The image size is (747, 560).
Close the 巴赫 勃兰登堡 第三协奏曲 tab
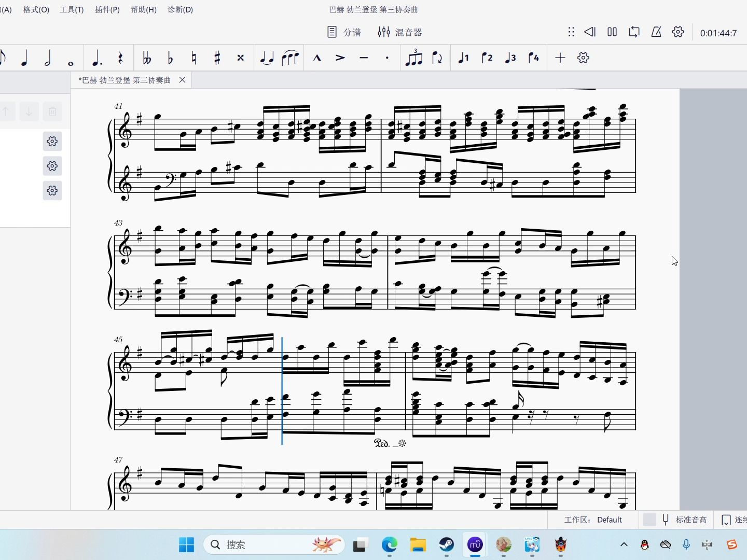(182, 80)
